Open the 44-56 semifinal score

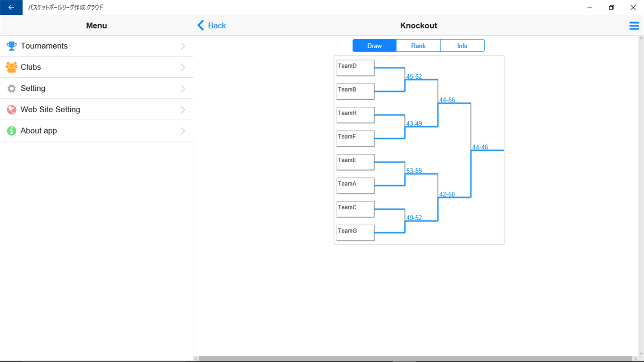tap(447, 100)
